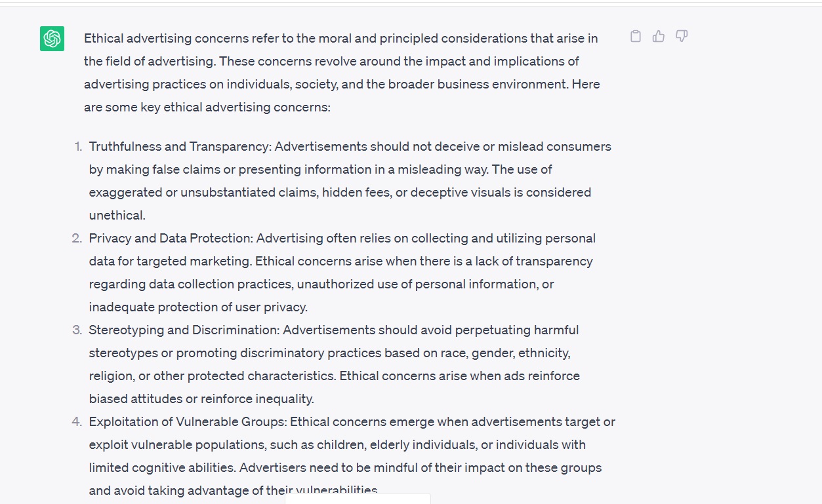
Task: Click the "Stereotyping and Discrimination" list heading
Action: (x=184, y=330)
